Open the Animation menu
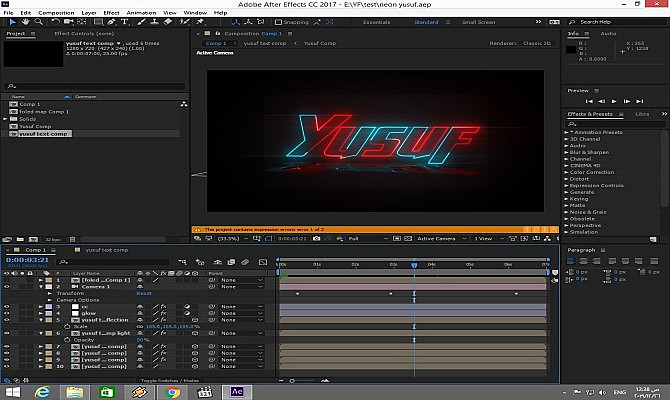The image size is (670, 400). 141,13
